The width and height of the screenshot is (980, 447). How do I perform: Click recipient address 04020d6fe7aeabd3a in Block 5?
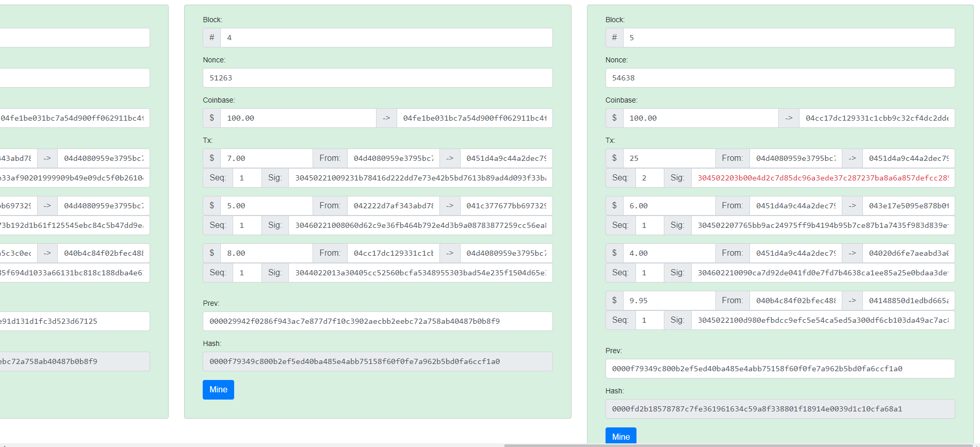point(909,253)
